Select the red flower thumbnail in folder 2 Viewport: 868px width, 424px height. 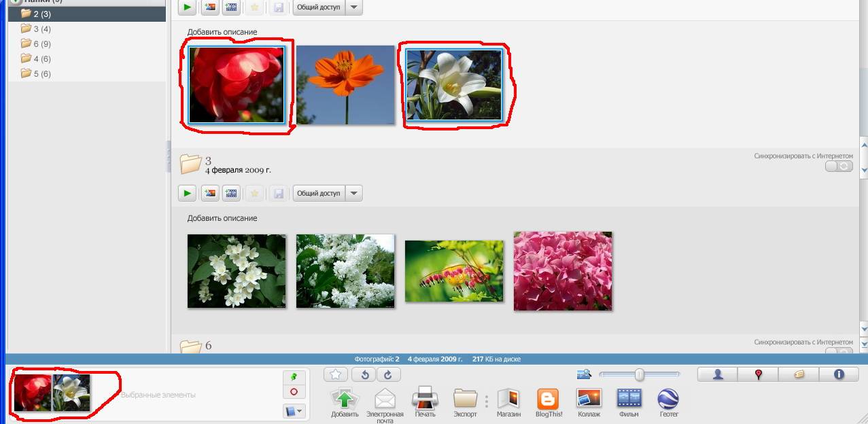237,85
